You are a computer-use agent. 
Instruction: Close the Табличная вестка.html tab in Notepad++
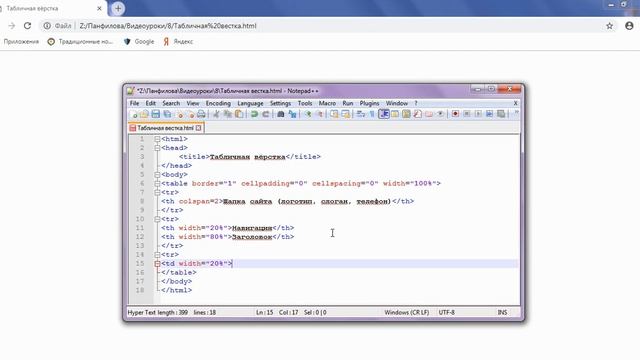(x=198, y=128)
